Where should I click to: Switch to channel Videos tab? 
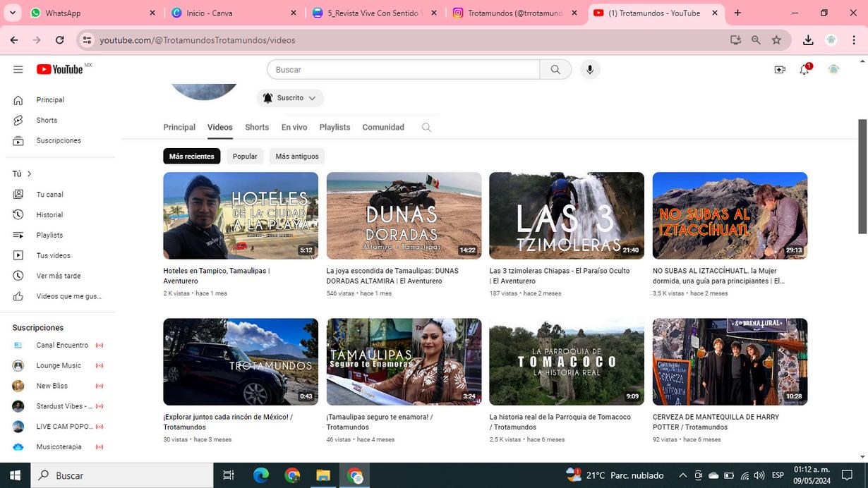220,128
